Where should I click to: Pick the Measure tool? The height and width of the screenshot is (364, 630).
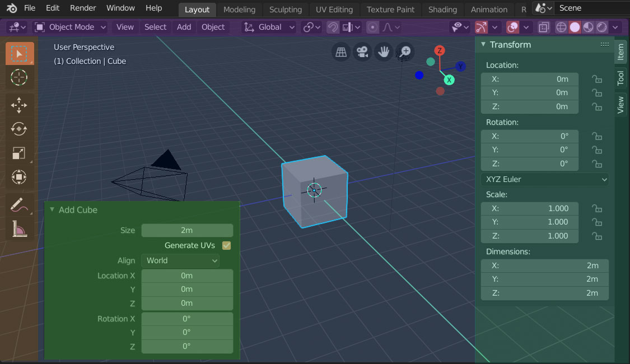click(x=19, y=228)
